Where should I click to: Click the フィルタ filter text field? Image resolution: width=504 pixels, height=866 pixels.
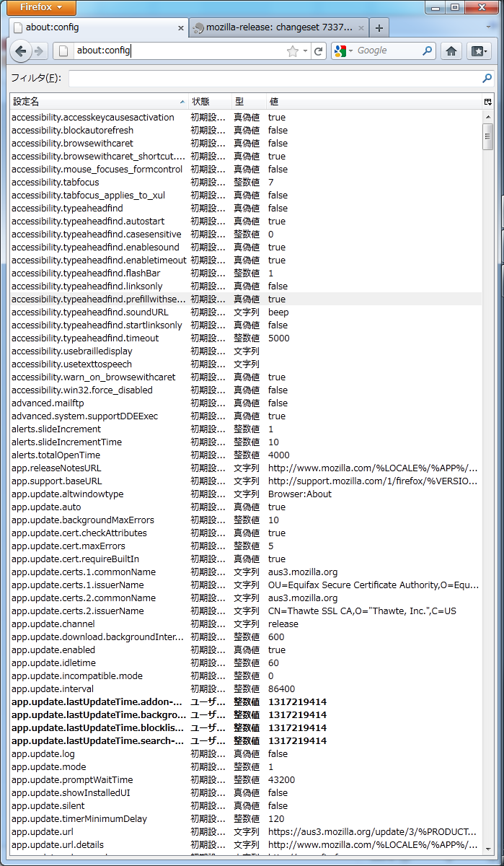[274, 78]
